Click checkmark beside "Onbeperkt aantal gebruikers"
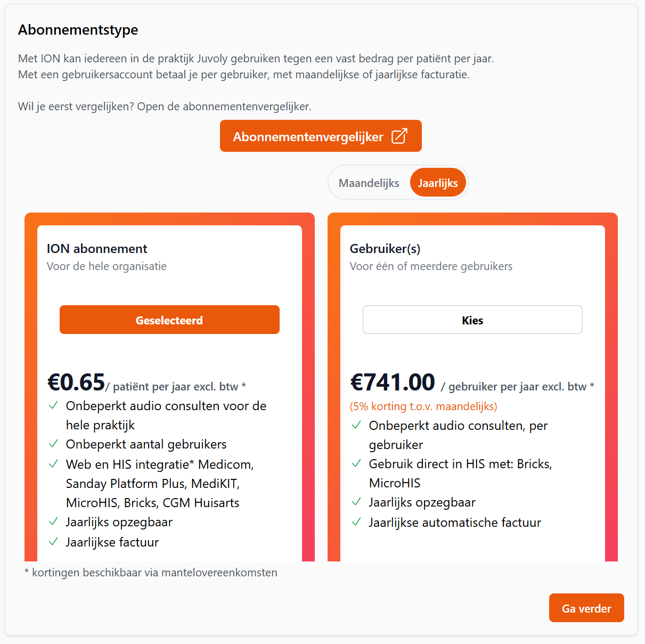Screen dimensions: 645x644 coord(53,444)
